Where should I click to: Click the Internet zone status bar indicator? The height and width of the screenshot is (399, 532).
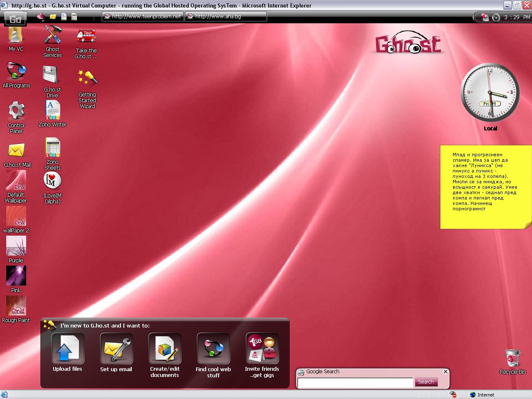point(482,395)
